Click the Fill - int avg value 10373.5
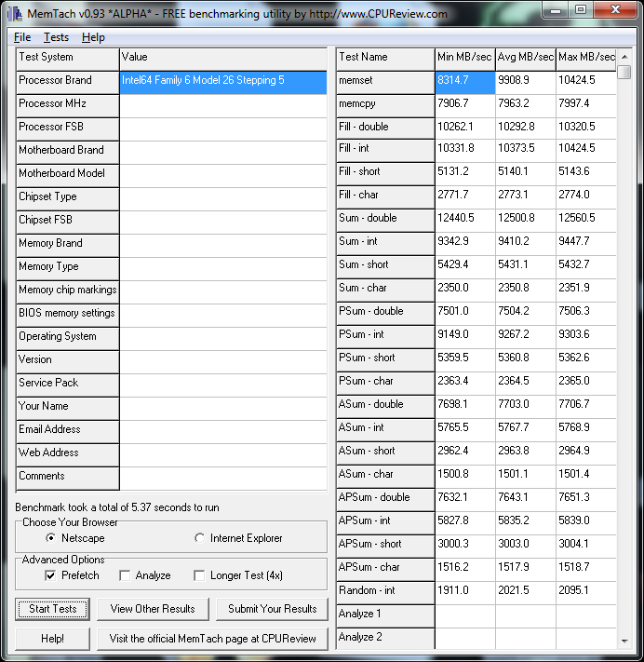 526,150
